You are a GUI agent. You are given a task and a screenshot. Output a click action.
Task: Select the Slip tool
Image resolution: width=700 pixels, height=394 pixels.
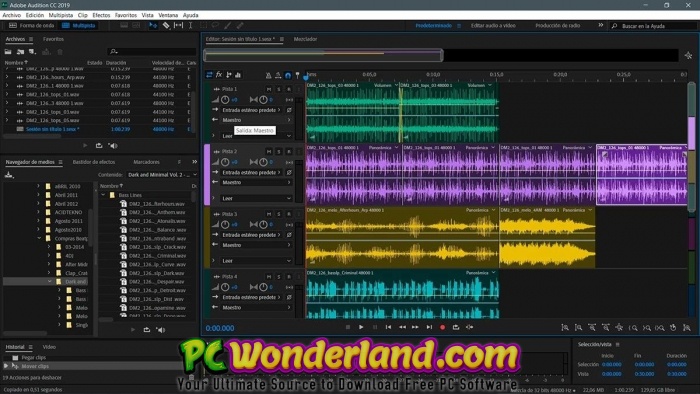178,25
